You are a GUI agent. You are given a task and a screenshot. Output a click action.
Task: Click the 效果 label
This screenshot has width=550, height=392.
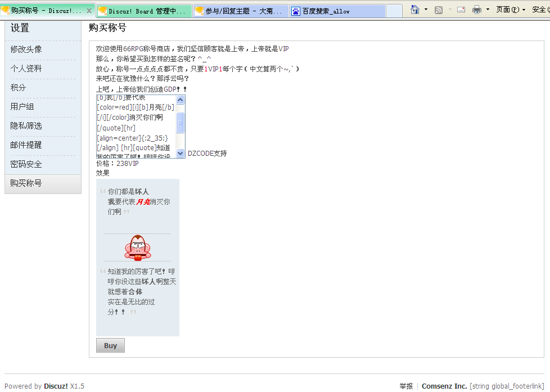tap(103, 173)
